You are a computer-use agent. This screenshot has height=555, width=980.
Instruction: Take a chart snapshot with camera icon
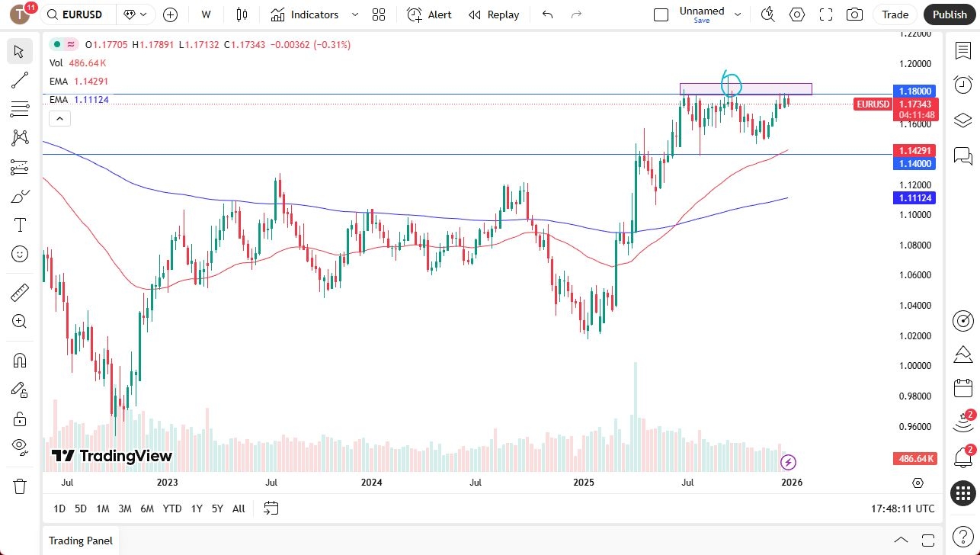click(x=854, y=14)
